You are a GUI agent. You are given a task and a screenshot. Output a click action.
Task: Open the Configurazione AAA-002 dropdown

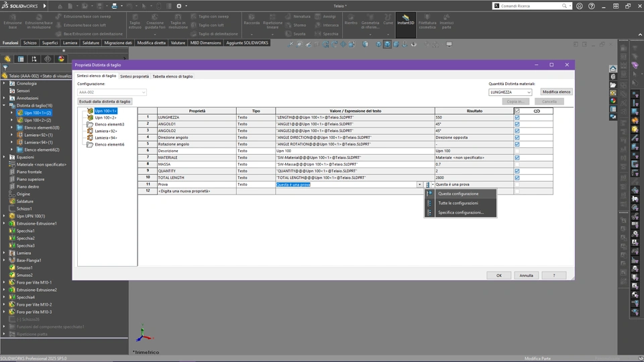pyautogui.click(x=112, y=93)
